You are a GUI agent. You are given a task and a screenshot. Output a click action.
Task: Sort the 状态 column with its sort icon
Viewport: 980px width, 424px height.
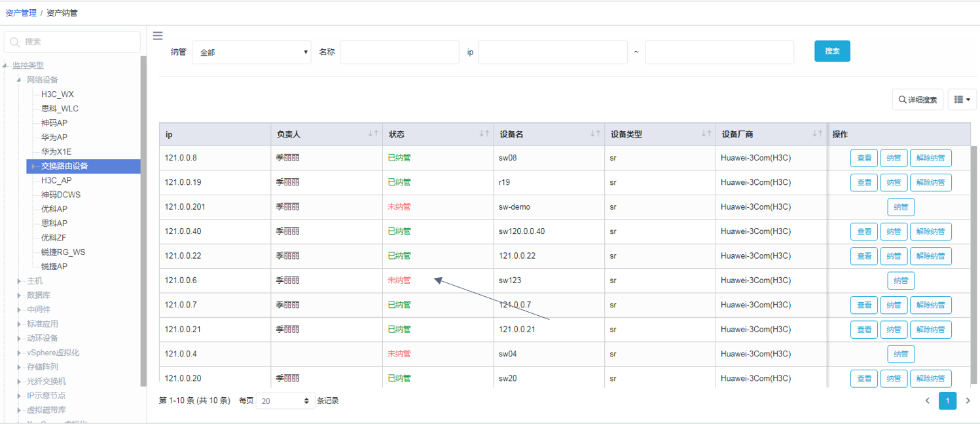pos(484,134)
